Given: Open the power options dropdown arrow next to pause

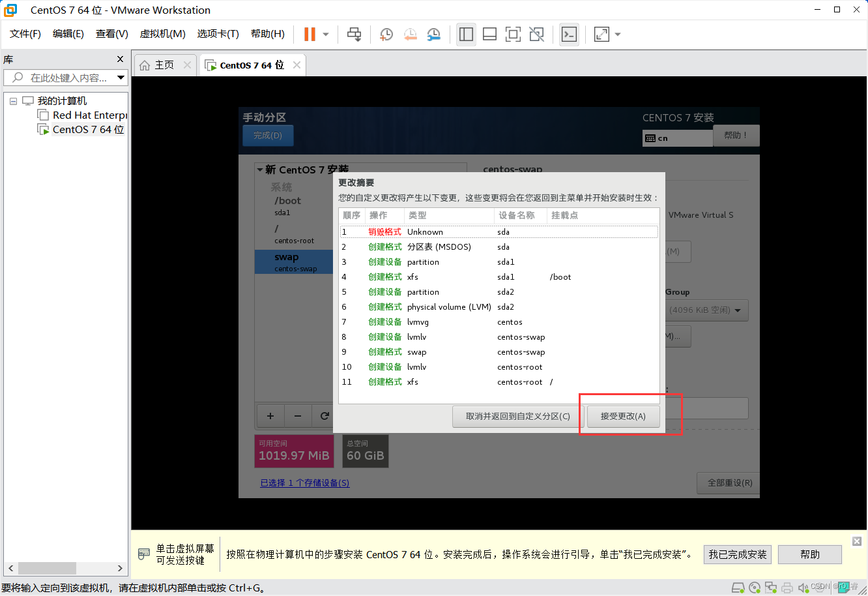Looking at the screenshot, I should [x=326, y=35].
